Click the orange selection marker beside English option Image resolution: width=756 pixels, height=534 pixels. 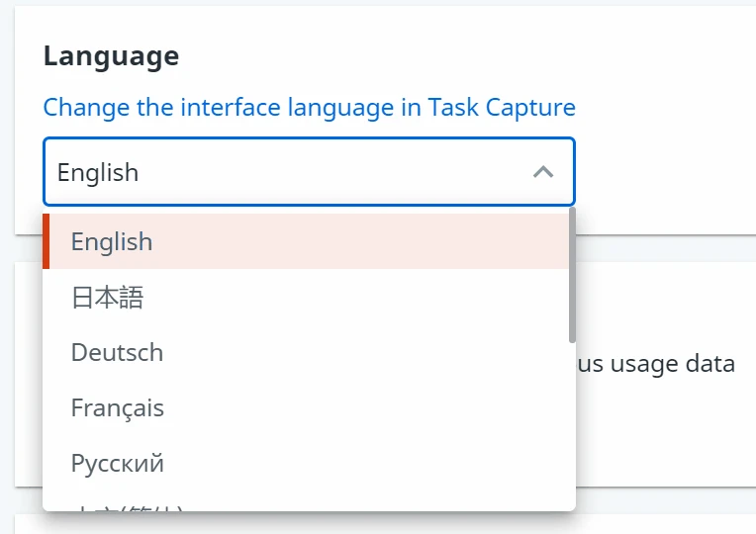coord(47,241)
